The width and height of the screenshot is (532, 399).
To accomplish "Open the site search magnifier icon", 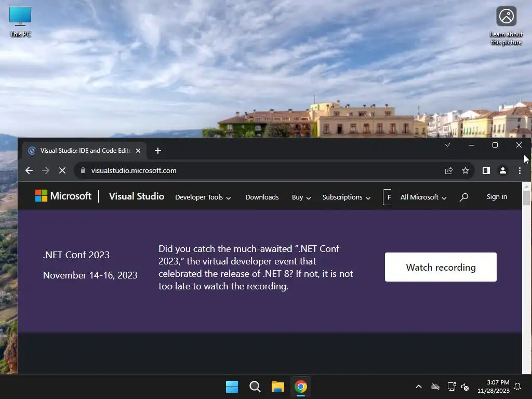I will pos(464,197).
